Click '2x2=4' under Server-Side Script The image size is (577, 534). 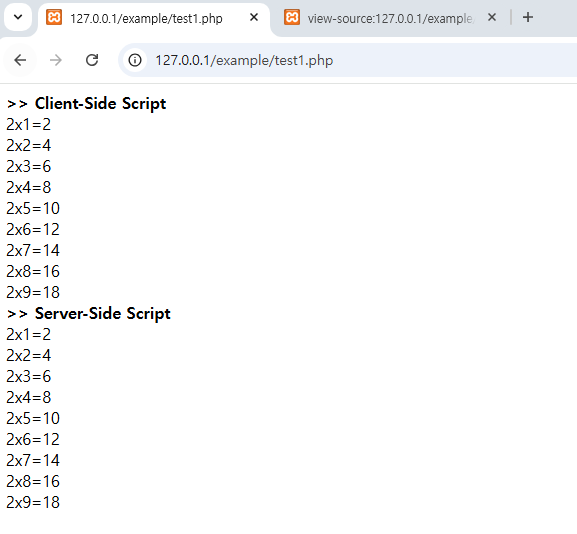pos(28,355)
